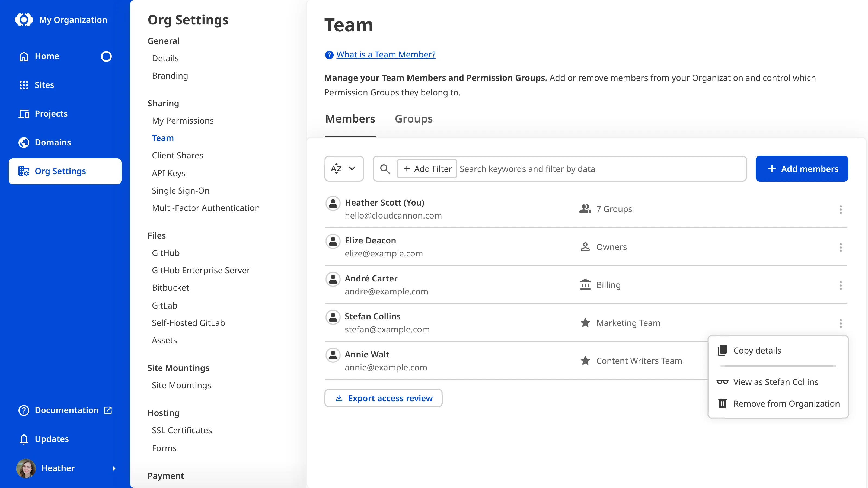The width and height of the screenshot is (868, 488).
Task: Click André Carter's avatar icon
Action: (333, 279)
